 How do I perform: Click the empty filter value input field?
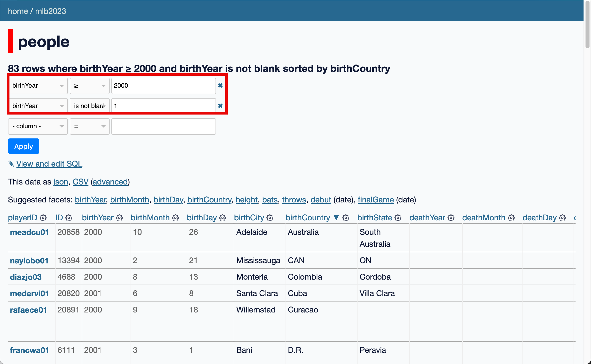coord(163,126)
